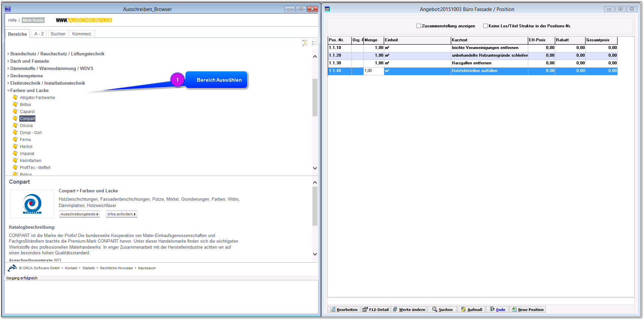Open the Keimfarben folder icon

(x=15, y=160)
